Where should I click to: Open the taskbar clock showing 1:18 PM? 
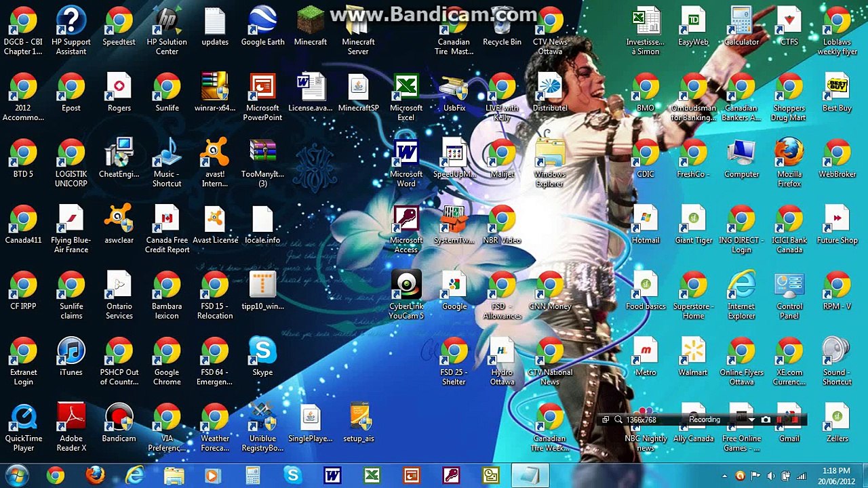(835, 476)
